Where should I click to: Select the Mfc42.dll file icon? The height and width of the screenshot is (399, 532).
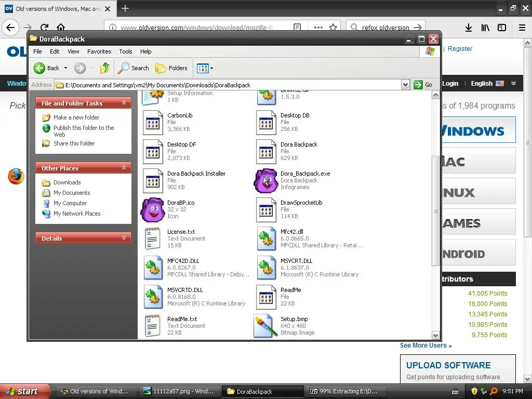click(266, 239)
